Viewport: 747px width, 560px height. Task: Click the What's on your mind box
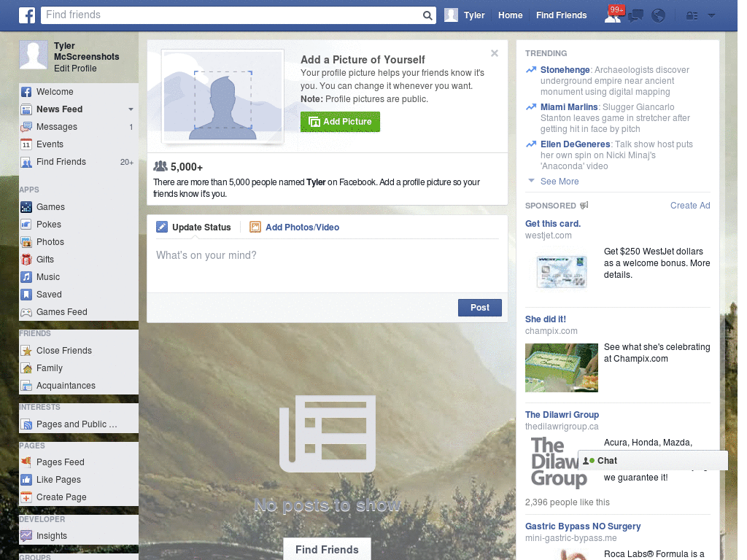coord(328,265)
